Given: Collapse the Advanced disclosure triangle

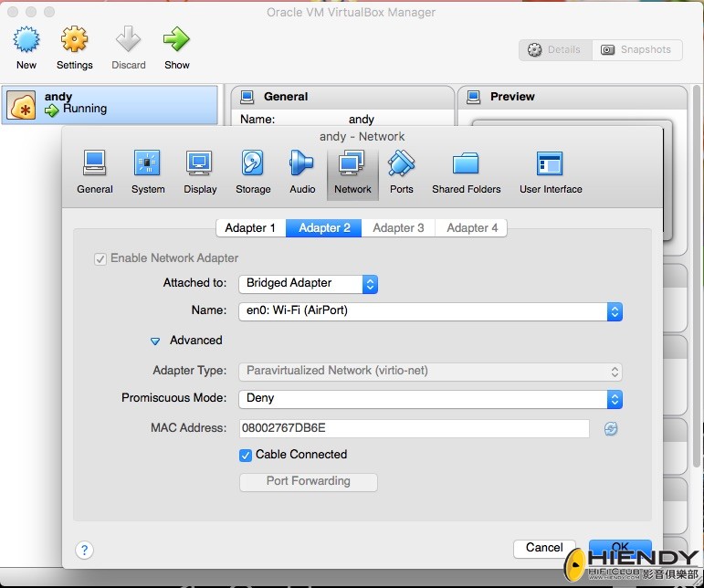Looking at the screenshot, I should click(x=155, y=341).
